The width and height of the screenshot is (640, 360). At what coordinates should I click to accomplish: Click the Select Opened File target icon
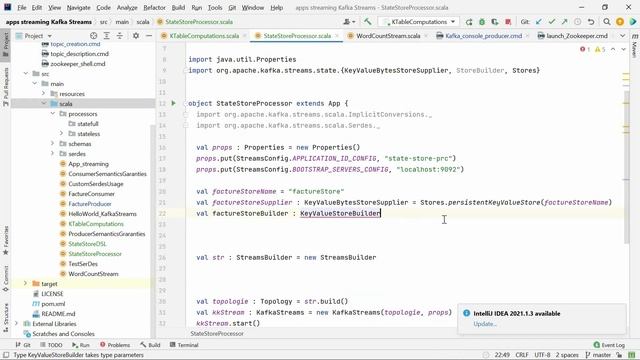[x=93, y=36]
